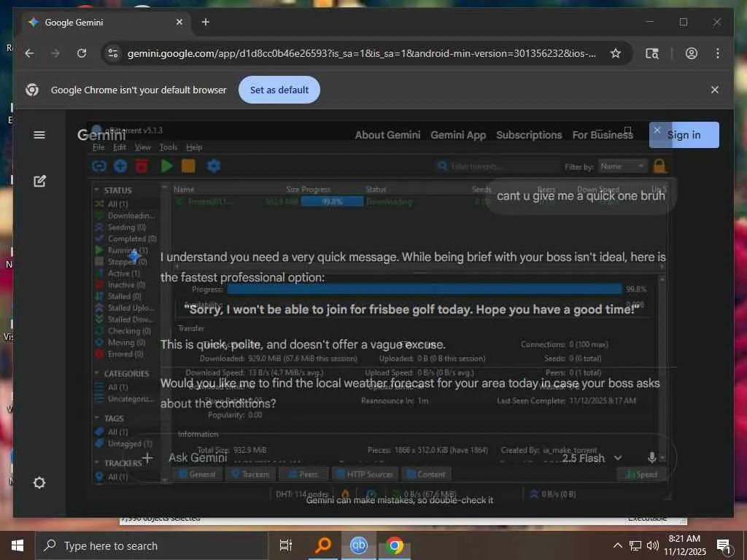Click the yellow lock icon in the qBittorrent toolbar
Viewport: 747px width, 560px height.
[x=659, y=166]
